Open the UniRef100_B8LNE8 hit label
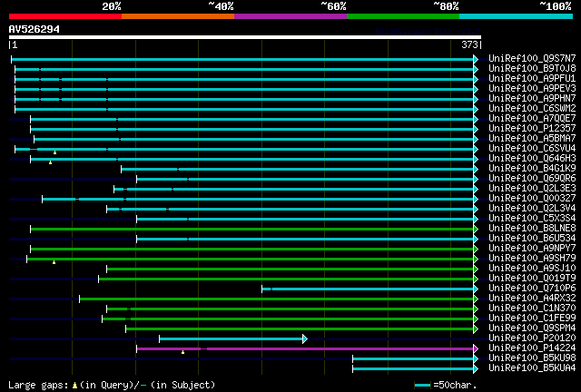 pyautogui.click(x=532, y=229)
